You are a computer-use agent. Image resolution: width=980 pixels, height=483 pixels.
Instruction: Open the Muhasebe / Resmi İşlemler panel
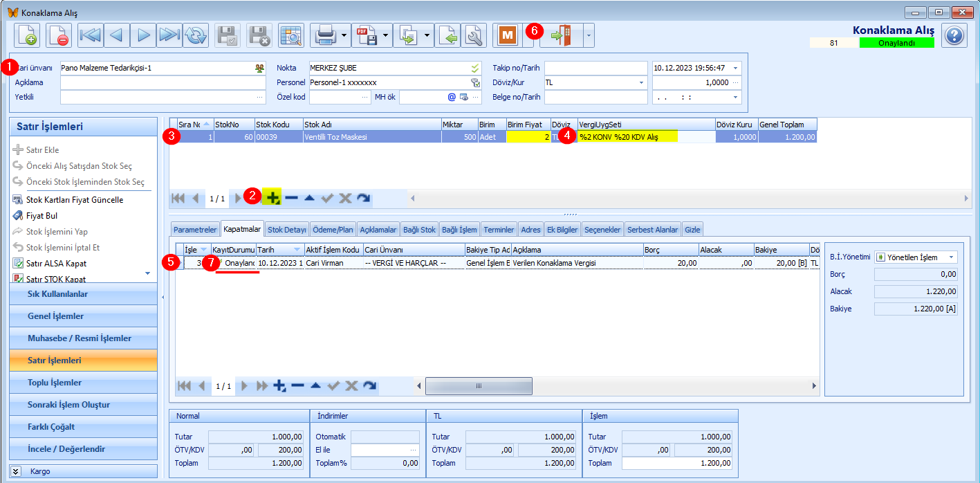coord(84,338)
